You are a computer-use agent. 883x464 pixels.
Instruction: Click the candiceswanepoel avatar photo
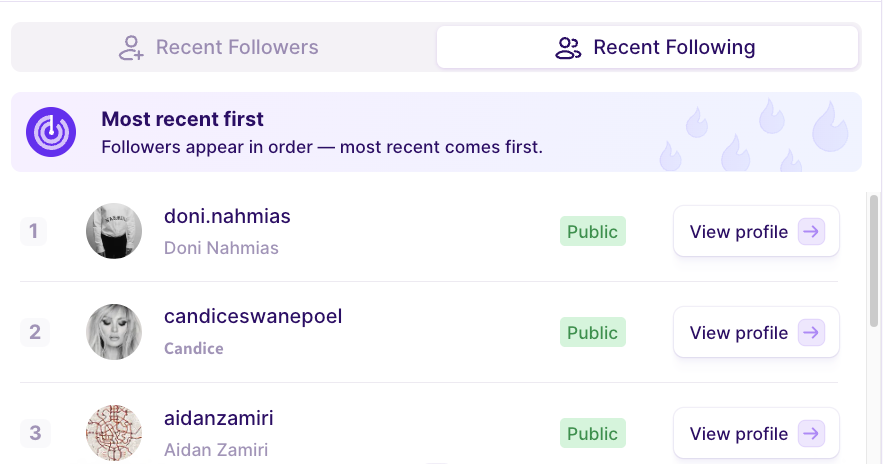tap(114, 332)
